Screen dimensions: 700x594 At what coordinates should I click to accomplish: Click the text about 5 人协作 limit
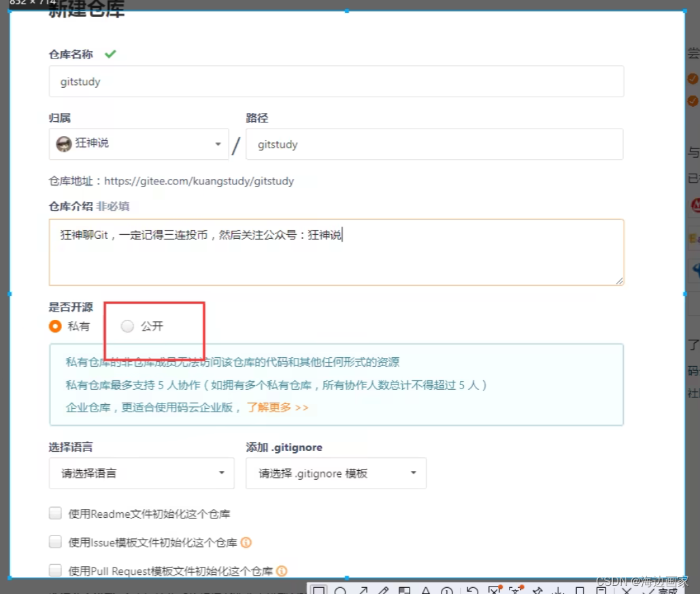[x=276, y=385]
